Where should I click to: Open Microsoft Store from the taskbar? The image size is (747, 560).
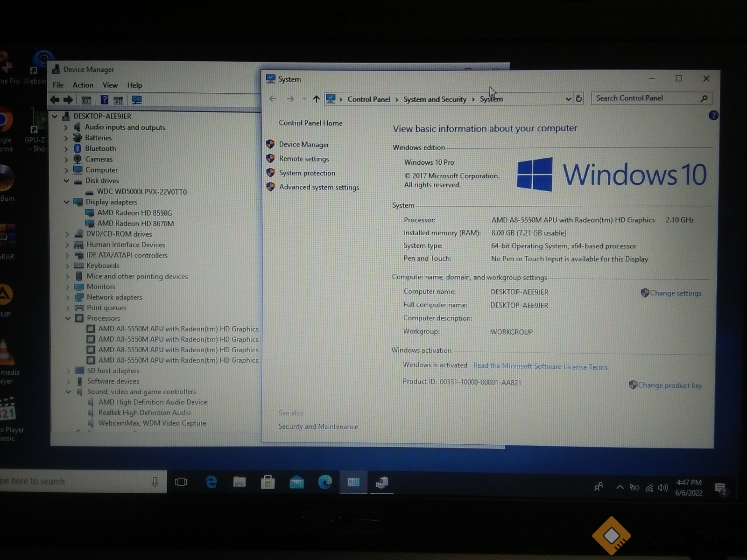(268, 482)
